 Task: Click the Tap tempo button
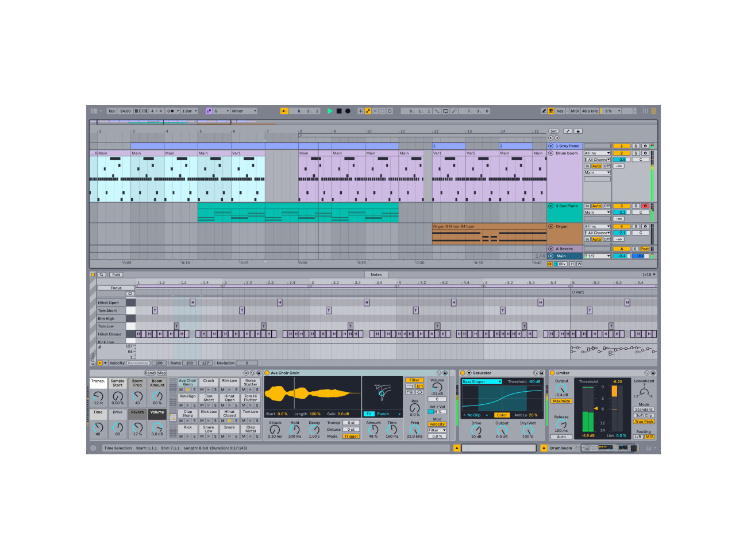click(112, 111)
